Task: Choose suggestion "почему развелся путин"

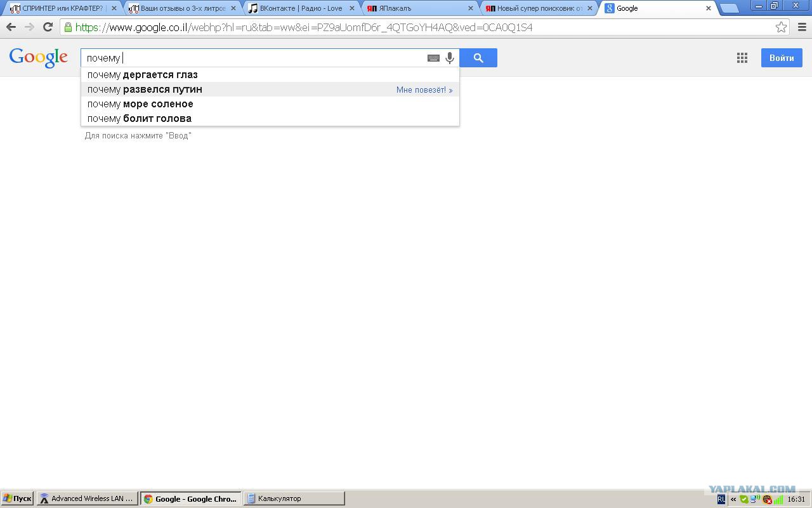Action: (270, 90)
